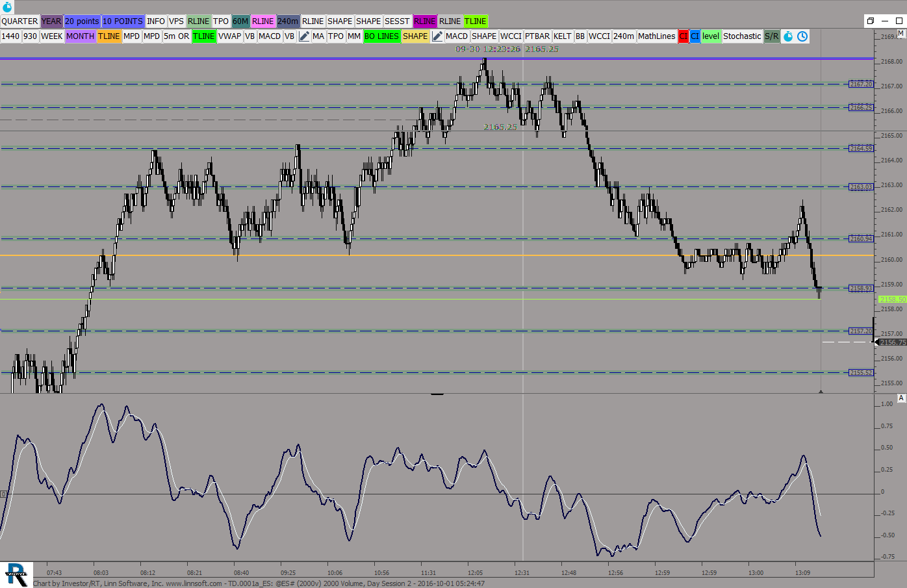The width and height of the screenshot is (907, 588).
Task: Click the green 2158.50 price tag
Action: (892, 300)
